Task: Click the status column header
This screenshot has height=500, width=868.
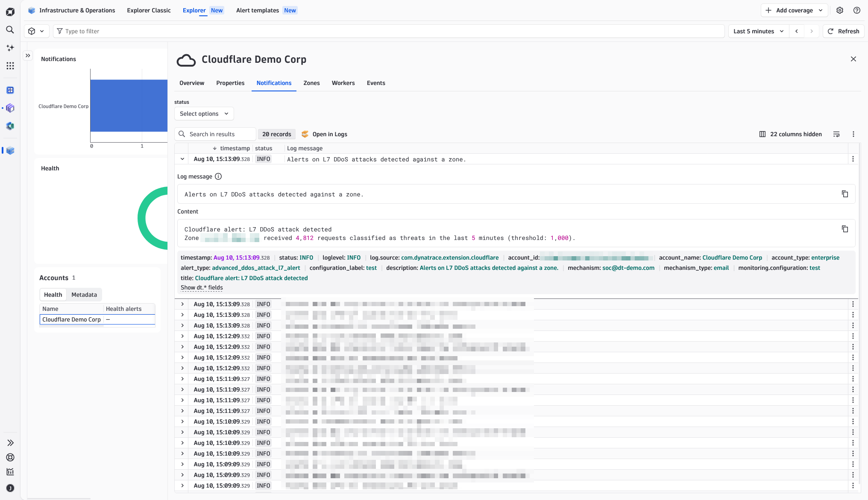Action: pyautogui.click(x=264, y=148)
